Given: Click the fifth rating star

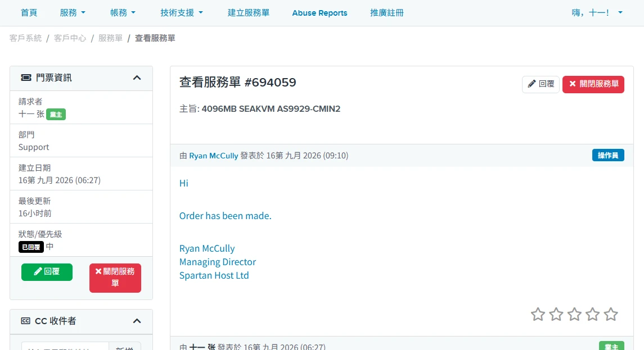Looking at the screenshot, I should (611, 314).
